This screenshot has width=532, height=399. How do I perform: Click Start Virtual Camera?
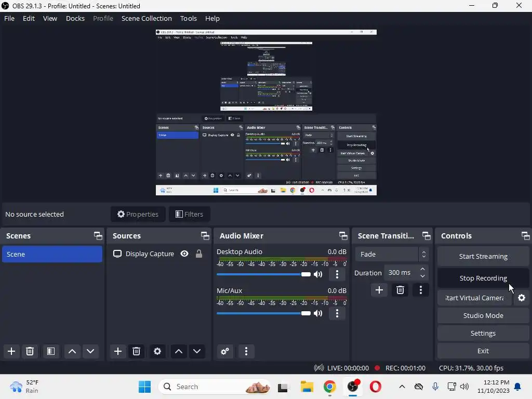474,298
